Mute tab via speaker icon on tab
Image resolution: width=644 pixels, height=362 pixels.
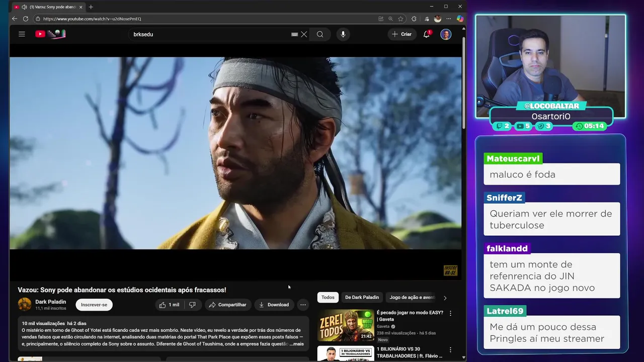tap(24, 7)
